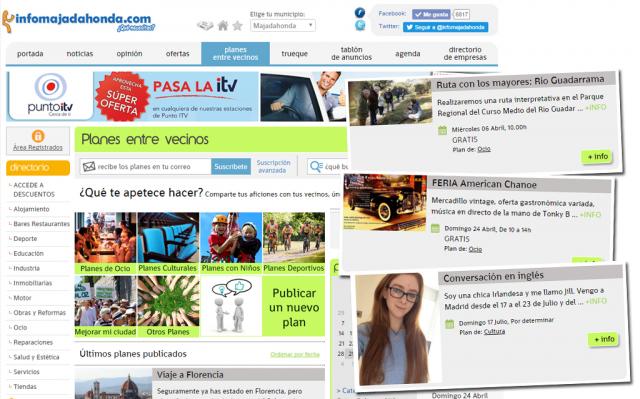
Task: Select Planes Deportivos thumbnail
Action: (294, 243)
